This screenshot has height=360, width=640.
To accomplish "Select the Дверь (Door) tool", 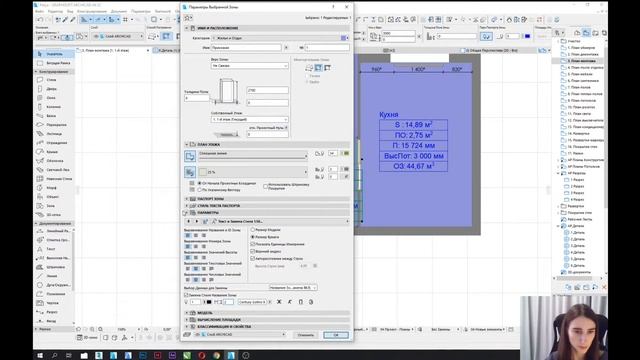I will click(x=54, y=89).
